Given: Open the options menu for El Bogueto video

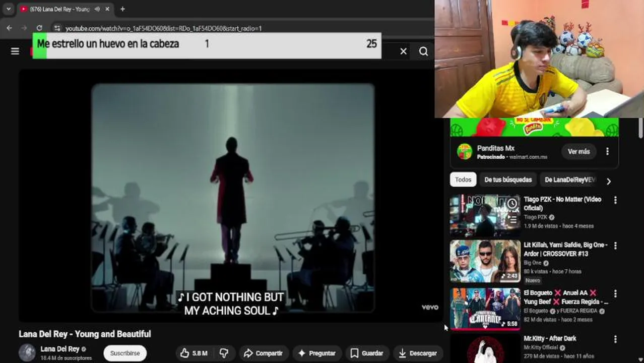Looking at the screenshot, I should pyautogui.click(x=615, y=293).
